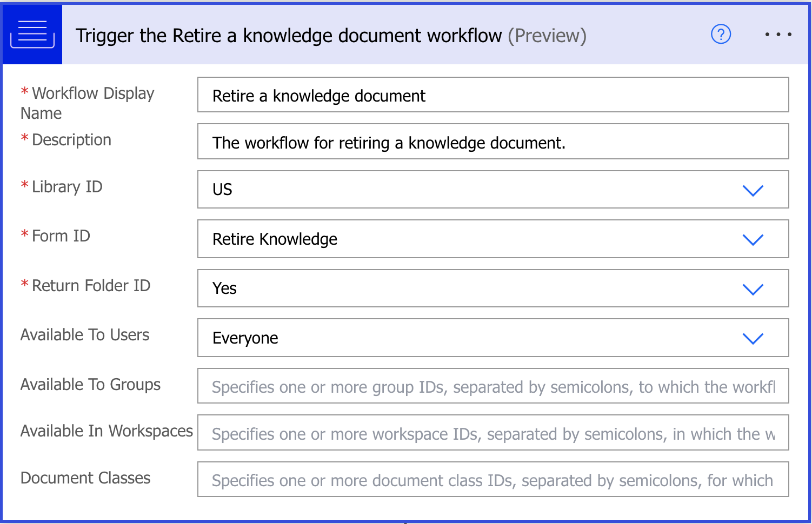Select the 'Yes' value in Return Folder ID

pyautogui.click(x=225, y=288)
